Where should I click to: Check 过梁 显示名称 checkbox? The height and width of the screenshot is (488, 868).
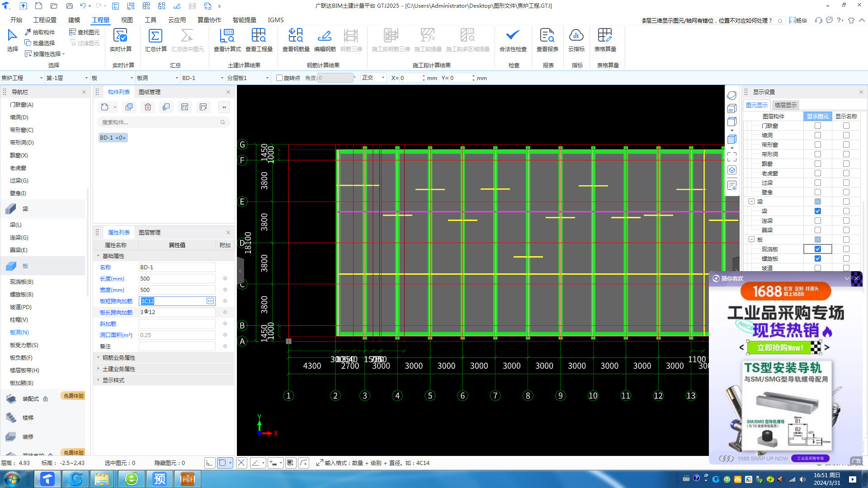click(846, 183)
